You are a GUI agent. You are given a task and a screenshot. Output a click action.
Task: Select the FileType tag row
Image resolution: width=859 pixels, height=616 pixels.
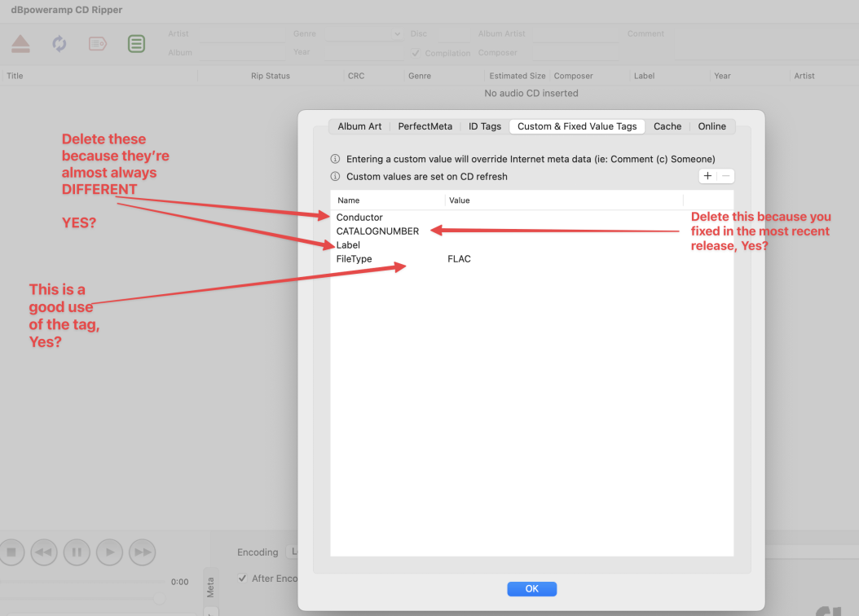tap(531, 258)
